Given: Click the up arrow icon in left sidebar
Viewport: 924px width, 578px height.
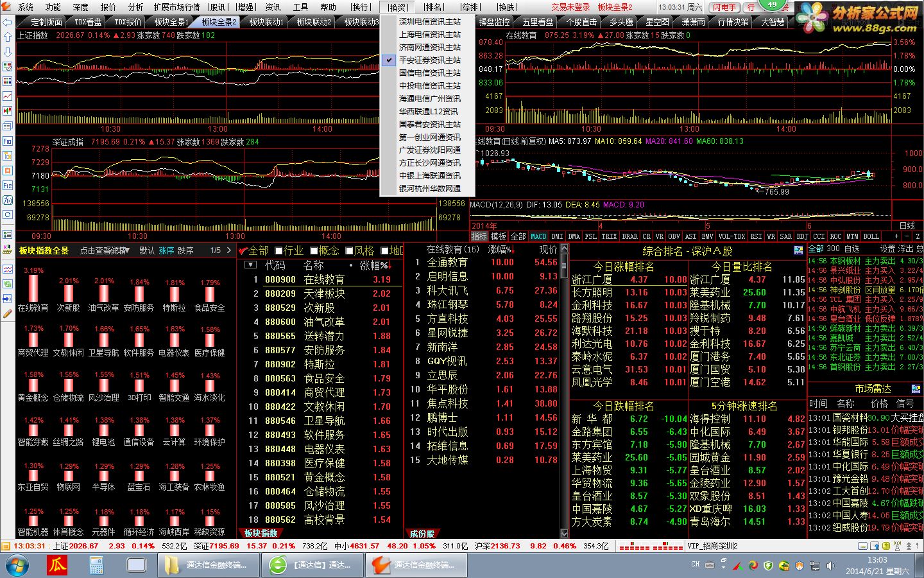Looking at the screenshot, I should click(x=8, y=37).
